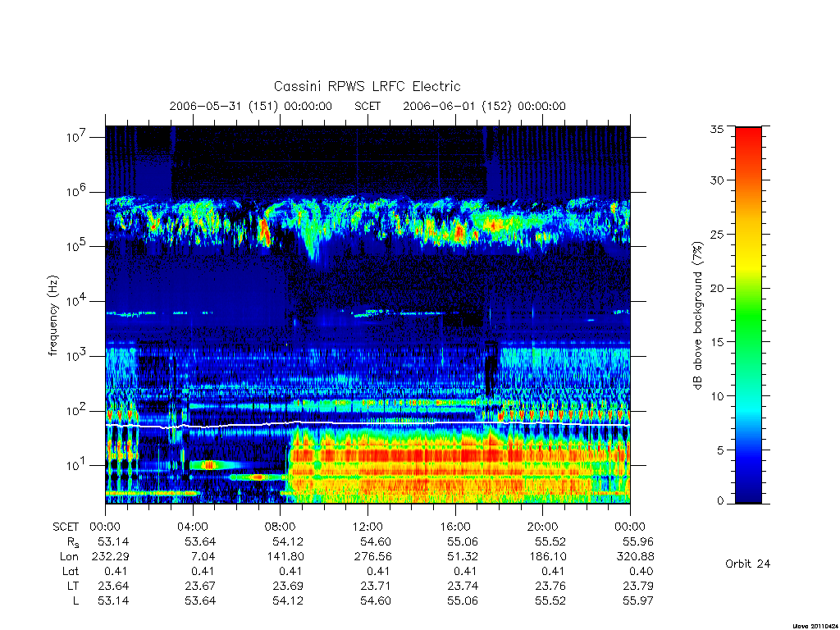Click the Lat value 0.40
Image resolution: width=840 pixels, height=630 pixels.
641,571
